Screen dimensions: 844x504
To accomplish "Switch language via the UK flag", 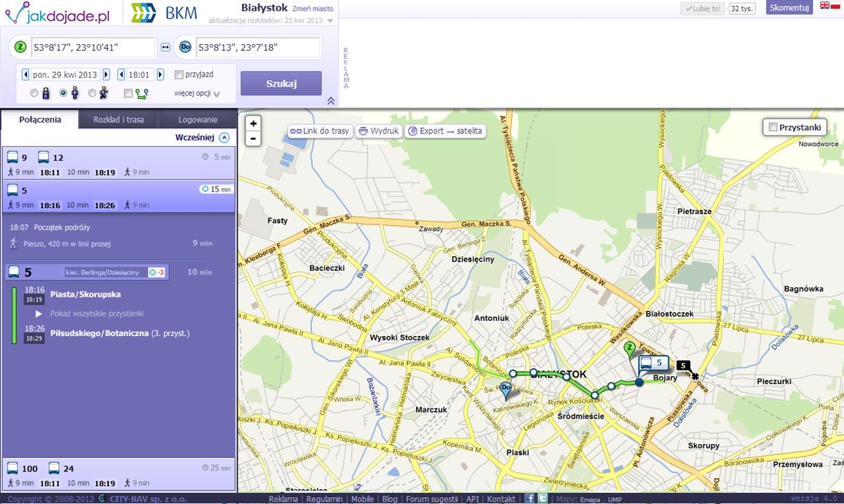I will (825, 6).
